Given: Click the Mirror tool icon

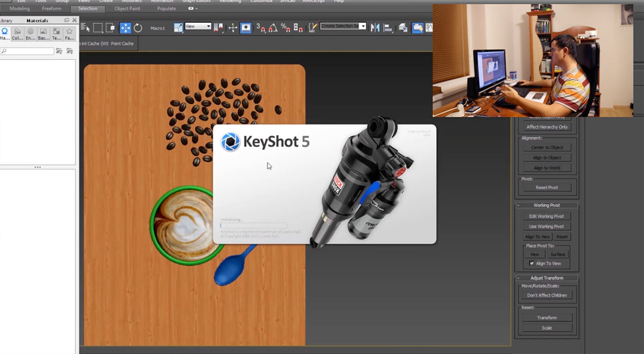Looking at the screenshot, I should (x=375, y=28).
